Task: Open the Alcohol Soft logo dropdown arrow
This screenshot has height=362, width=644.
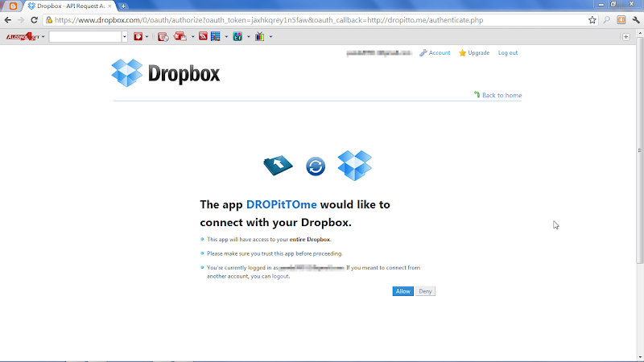Action: coord(43,36)
